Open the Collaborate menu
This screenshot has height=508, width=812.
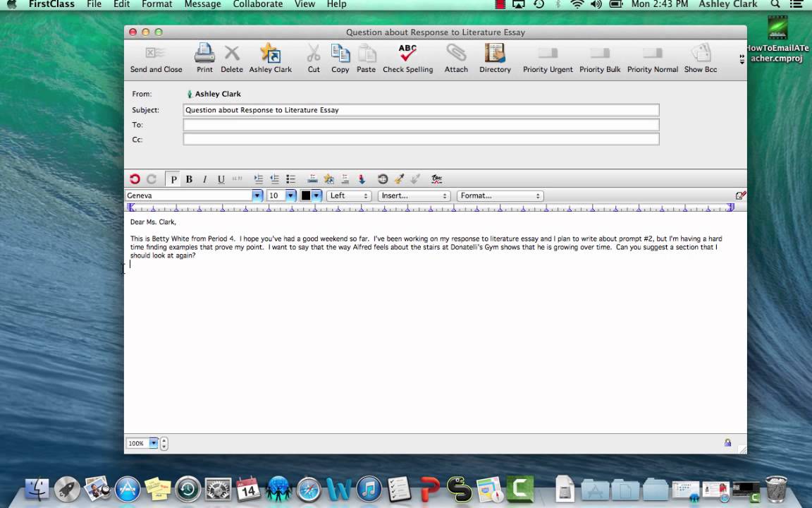(258, 4)
